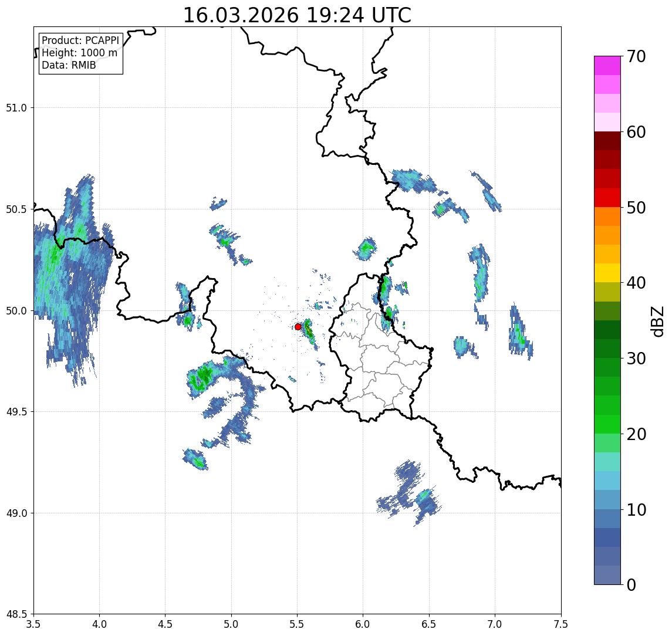Click the red radar location dot
672x636 pixels.
(x=298, y=327)
